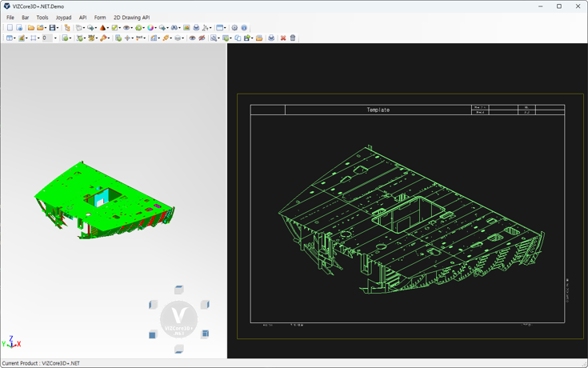The width and height of the screenshot is (588, 368).
Task: Click the trash can icon
Action: (293, 38)
